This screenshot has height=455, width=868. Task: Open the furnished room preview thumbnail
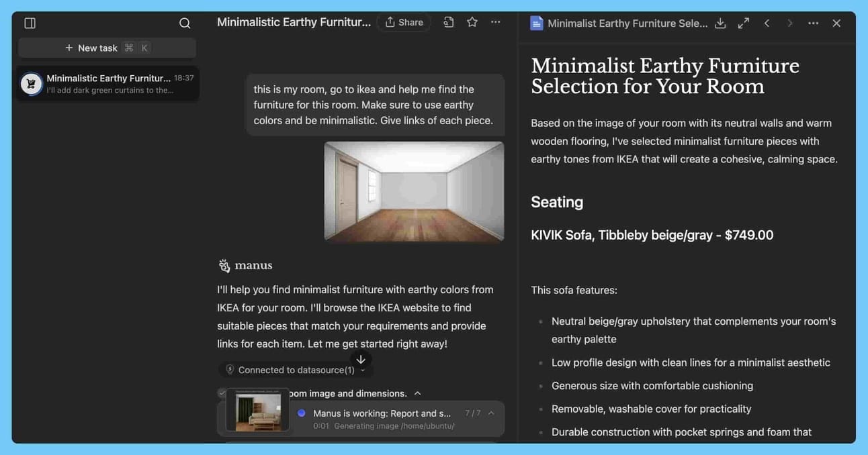[258, 409]
